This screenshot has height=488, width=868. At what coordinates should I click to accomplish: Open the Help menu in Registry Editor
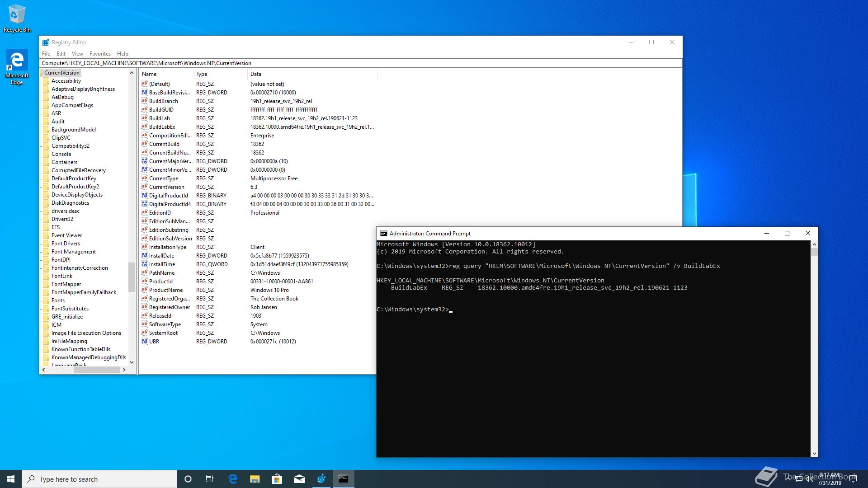123,54
